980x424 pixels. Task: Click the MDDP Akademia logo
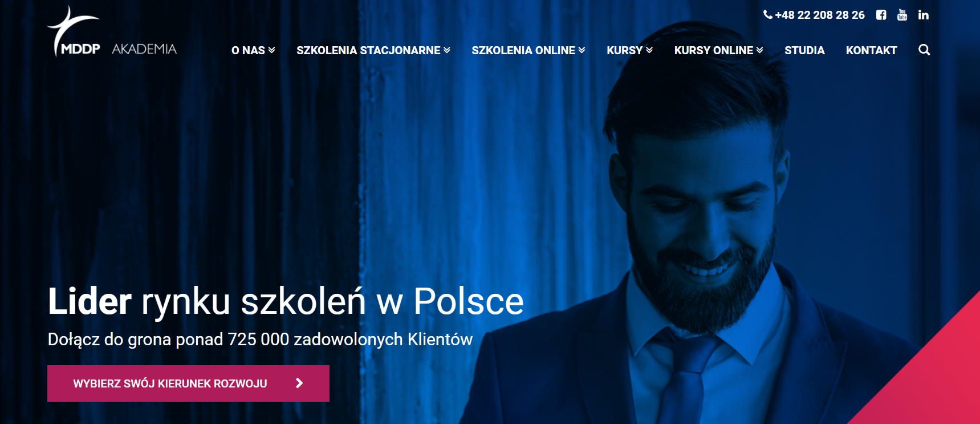point(112,31)
